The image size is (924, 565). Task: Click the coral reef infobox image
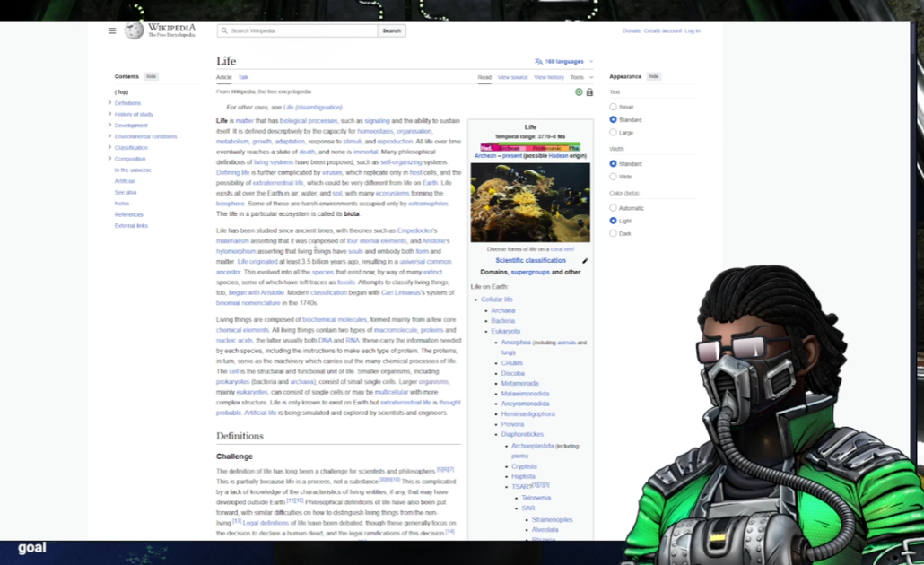pos(530,202)
